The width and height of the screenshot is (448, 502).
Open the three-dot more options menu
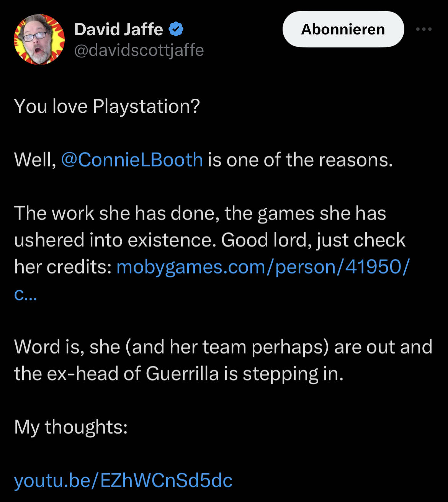click(x=424, y=29)
